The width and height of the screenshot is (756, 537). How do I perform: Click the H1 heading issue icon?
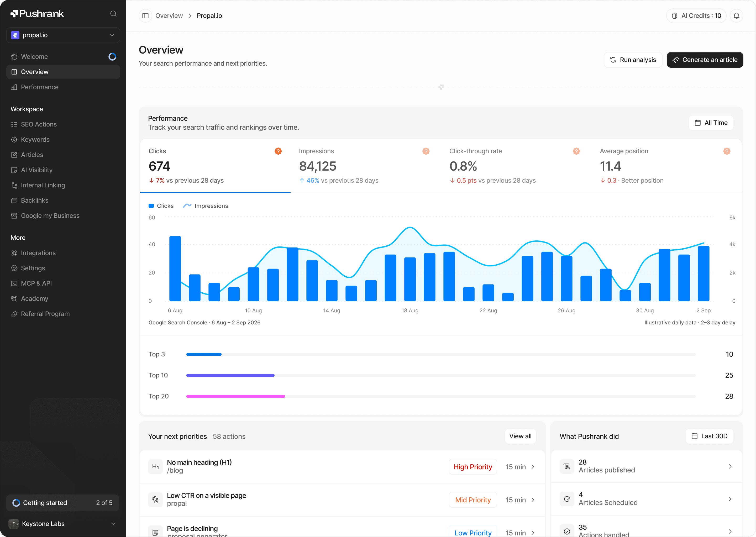point(155,467)
